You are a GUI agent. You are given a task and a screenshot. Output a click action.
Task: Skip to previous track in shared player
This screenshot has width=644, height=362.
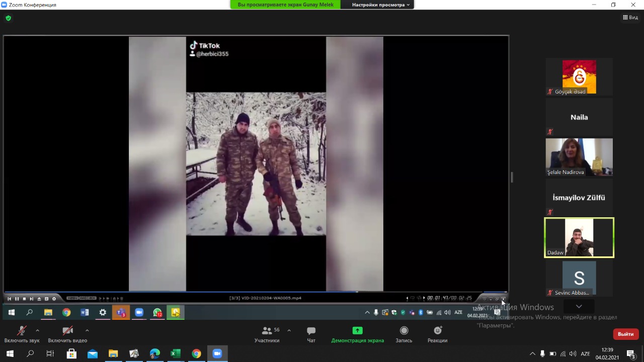coord(9,299)
